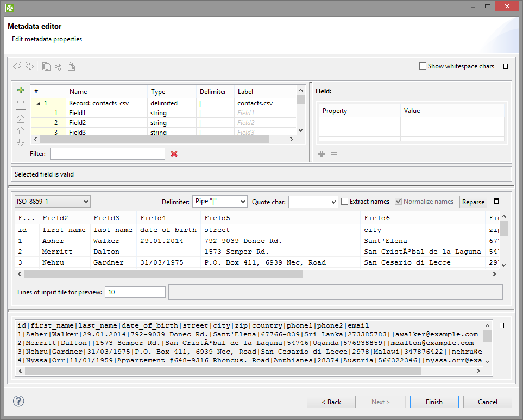Screen dimensions: 523x420
Task: Open the ISO-8859-1 encoding dropdown
Action: (52, 202)
